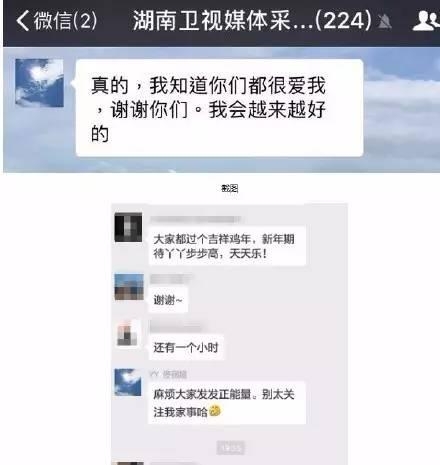440x465 pixels.
Task: Tap the muted bell icon beside the group title
Action: point(384,21)
